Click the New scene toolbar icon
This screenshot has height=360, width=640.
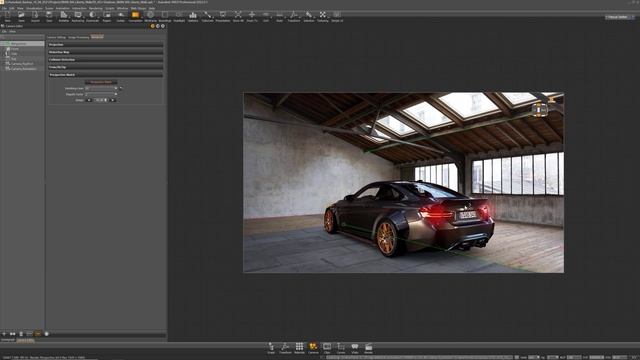pyautogui.click(x=7, y=16)
